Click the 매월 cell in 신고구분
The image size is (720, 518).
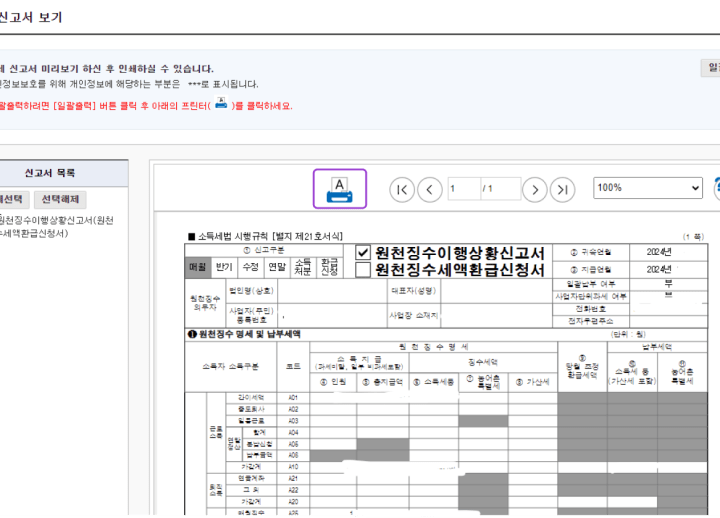[x=197, y=267]
